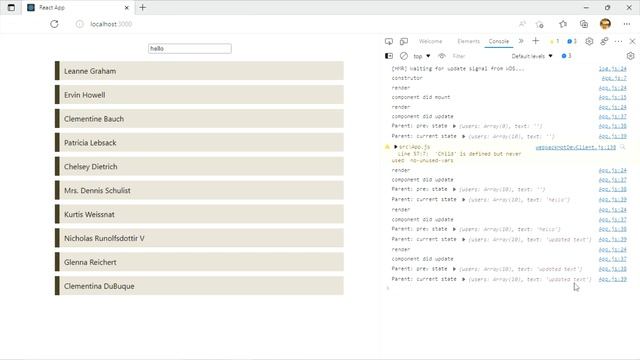The height and width of the screenshot is (360, 640).
Task: Reload the localhost page
Action: (x=54, y=24)
